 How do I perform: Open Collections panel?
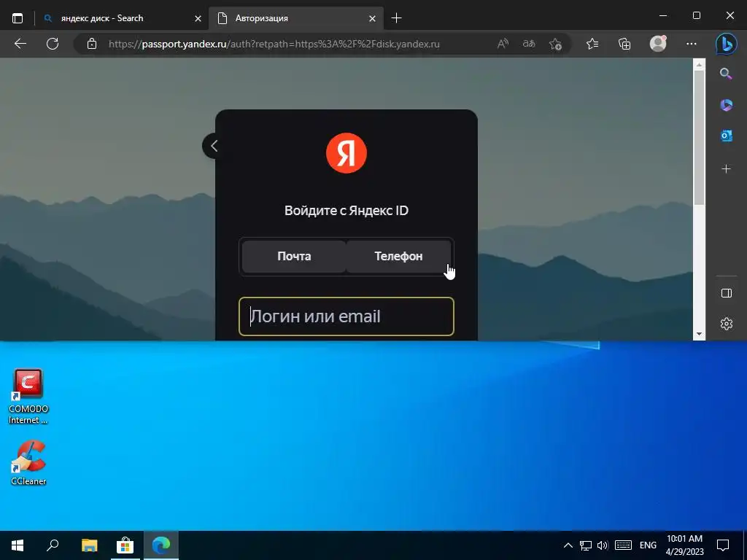pyautogui.click(x=624, y=44)
